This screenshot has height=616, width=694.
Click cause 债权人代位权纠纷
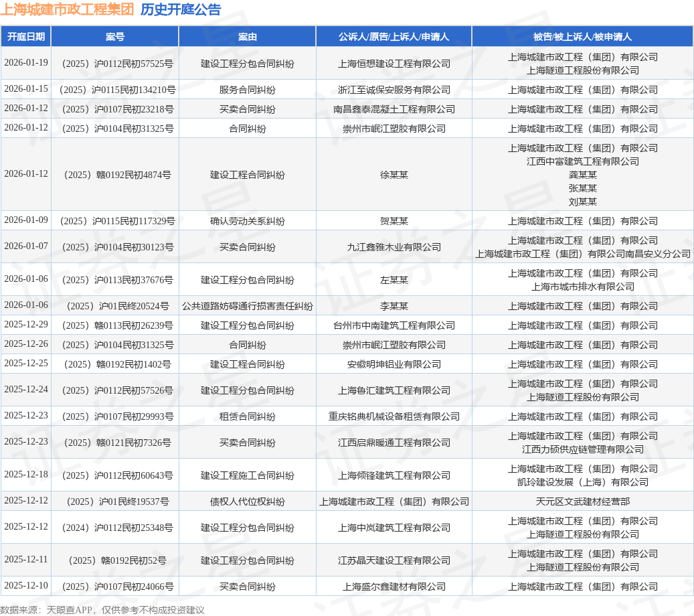[x=247, y=502]
